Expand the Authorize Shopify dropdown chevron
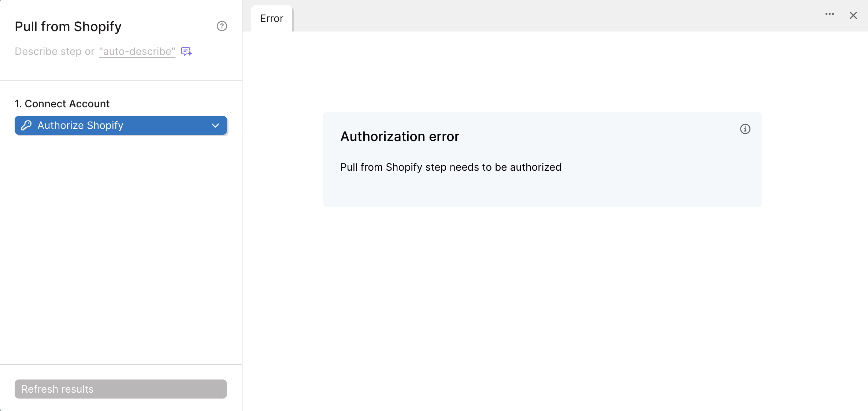This screenshot has height=411, width=868. click(x=215, y=125)
